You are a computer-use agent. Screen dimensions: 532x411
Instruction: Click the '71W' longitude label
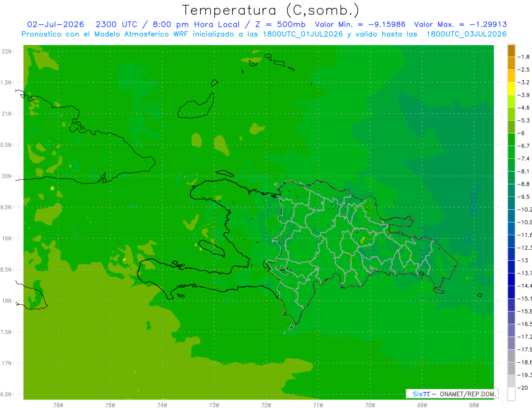[x=318, y=405]
